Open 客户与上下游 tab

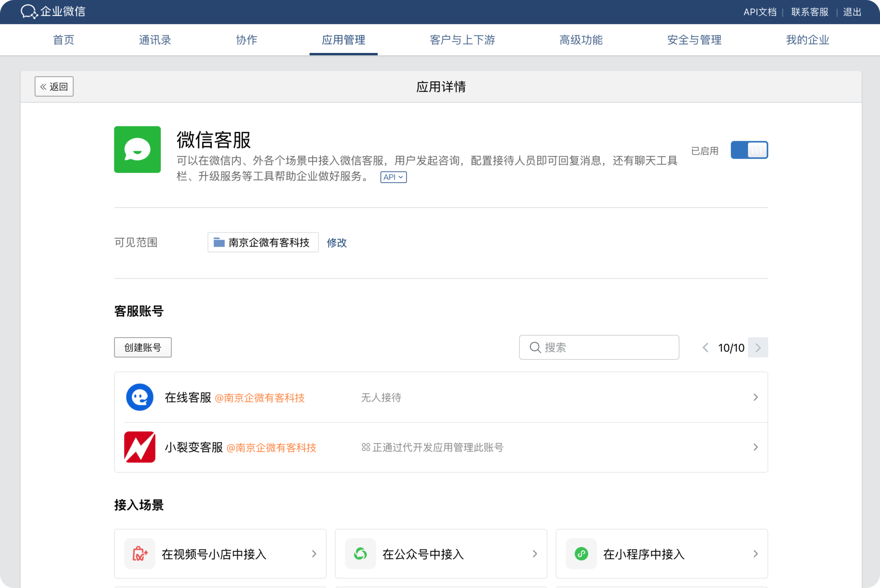click(x=462, y=40)
